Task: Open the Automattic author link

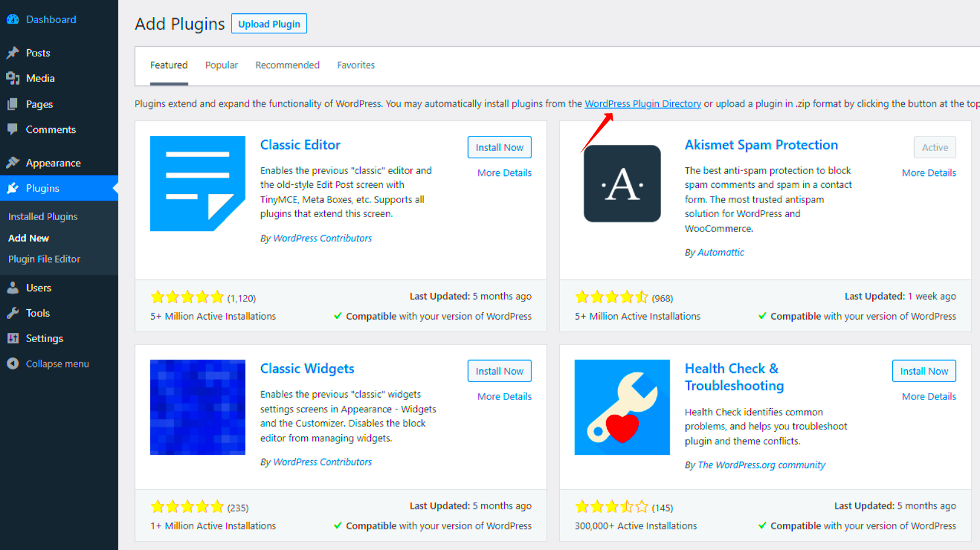Action: point(721,252)
